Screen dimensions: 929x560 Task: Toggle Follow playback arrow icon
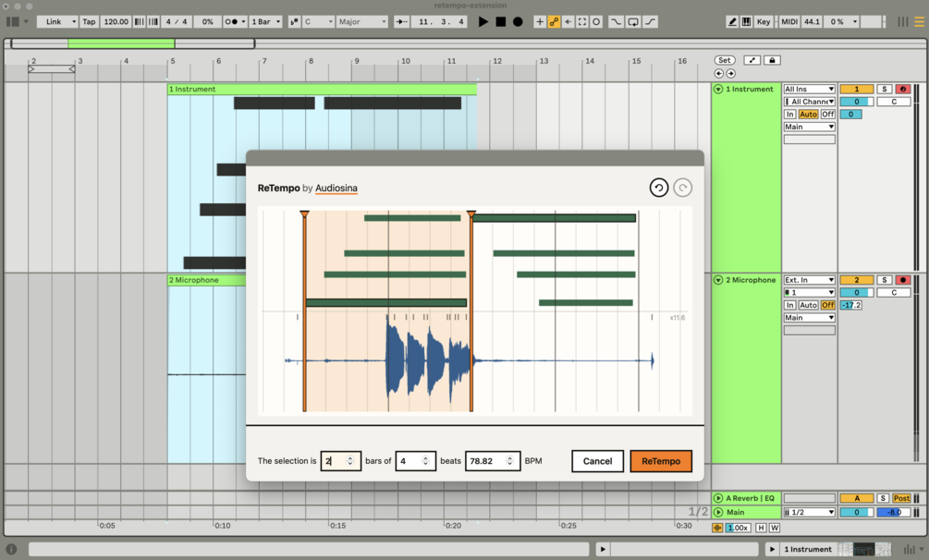click(402, 22)
